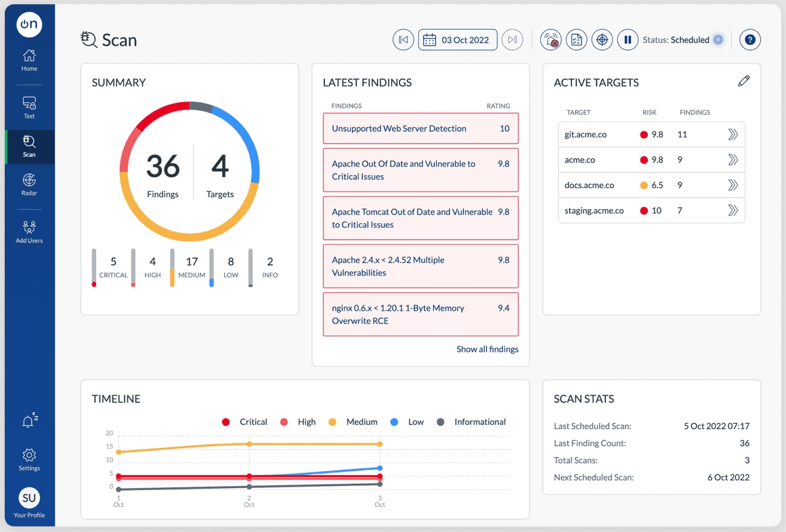The width and height of the screenshot is (786, 532).
Task: Go to the Test section
Action: 29,108
